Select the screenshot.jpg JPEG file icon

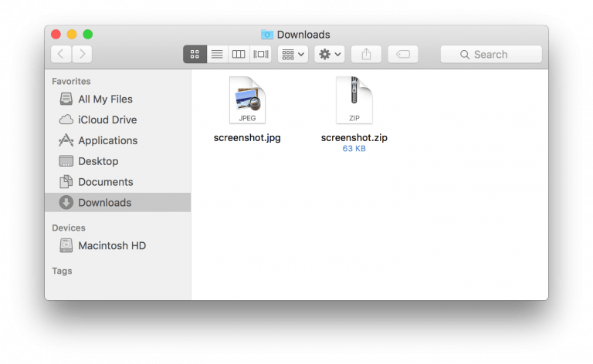pos(247,100)
